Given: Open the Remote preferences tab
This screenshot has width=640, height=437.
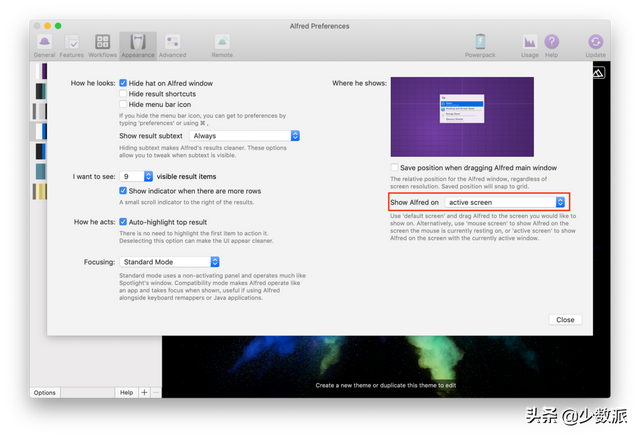Looking at the screenshot, I should click(222, 46).
